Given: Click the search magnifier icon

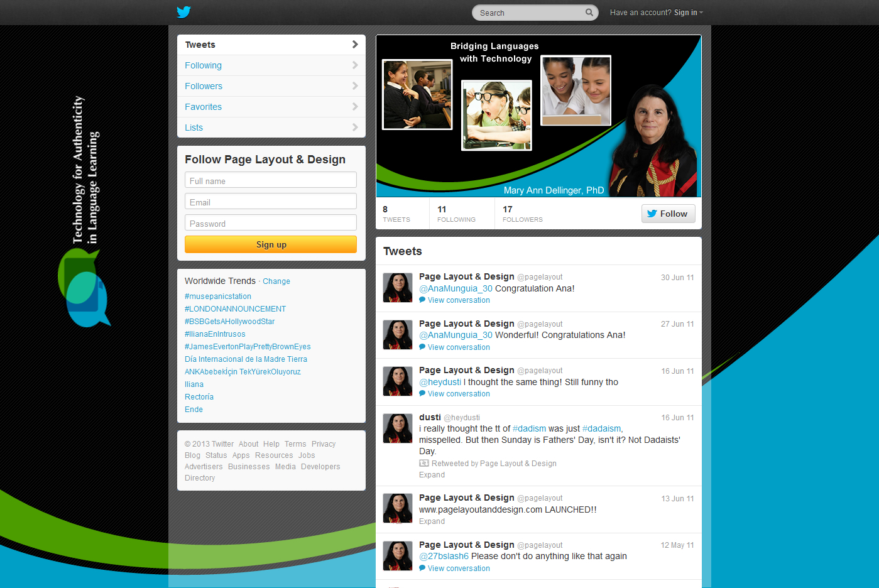Looking at the screenshot, I should [x=589, y=13].
